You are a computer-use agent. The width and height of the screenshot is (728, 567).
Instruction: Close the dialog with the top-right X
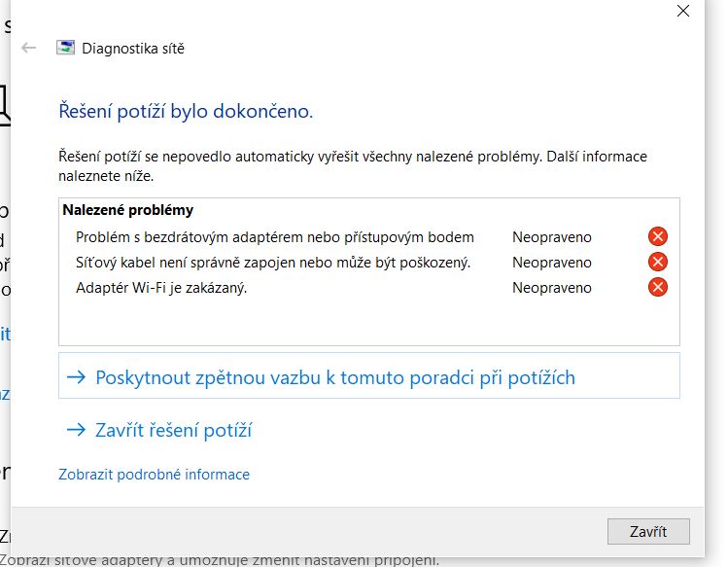682,11
